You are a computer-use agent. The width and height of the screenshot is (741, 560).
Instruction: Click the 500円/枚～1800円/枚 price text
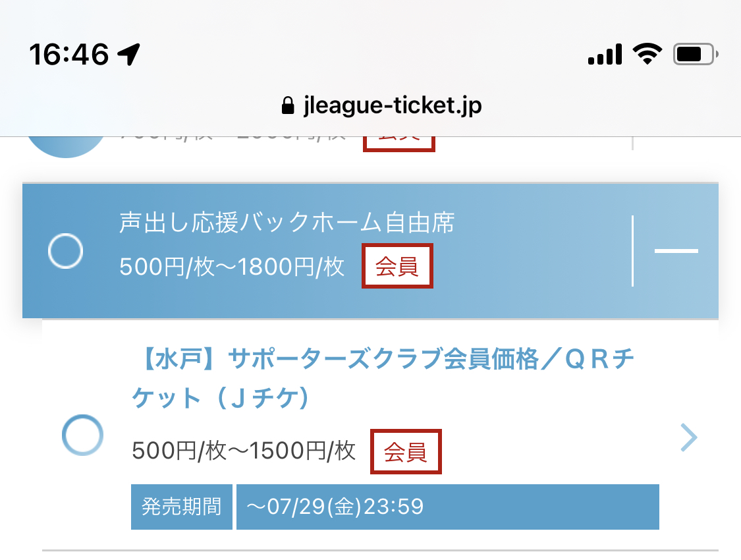(232, 267)
